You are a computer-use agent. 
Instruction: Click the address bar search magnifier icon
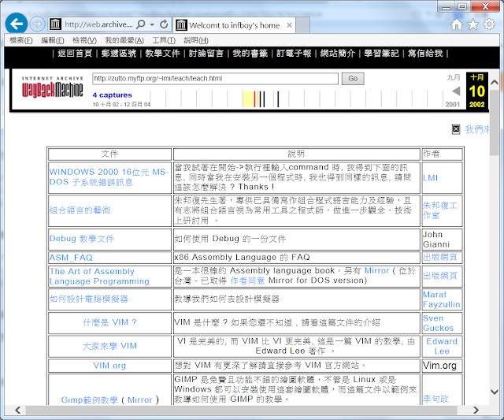coord(141,24)
